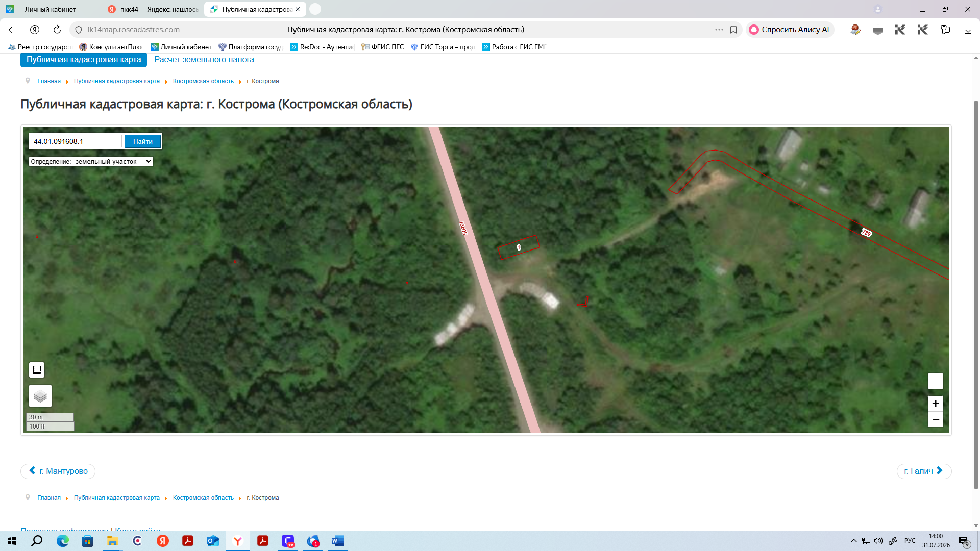Click the cadastral number search field
Viewport: 980px width, 551px height.
tap(77, 141)
